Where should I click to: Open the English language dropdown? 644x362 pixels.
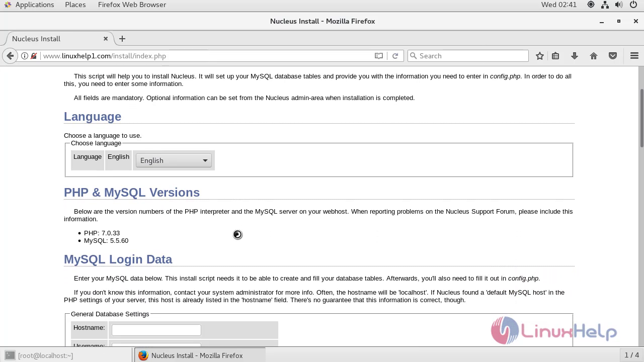coord(174,160)
